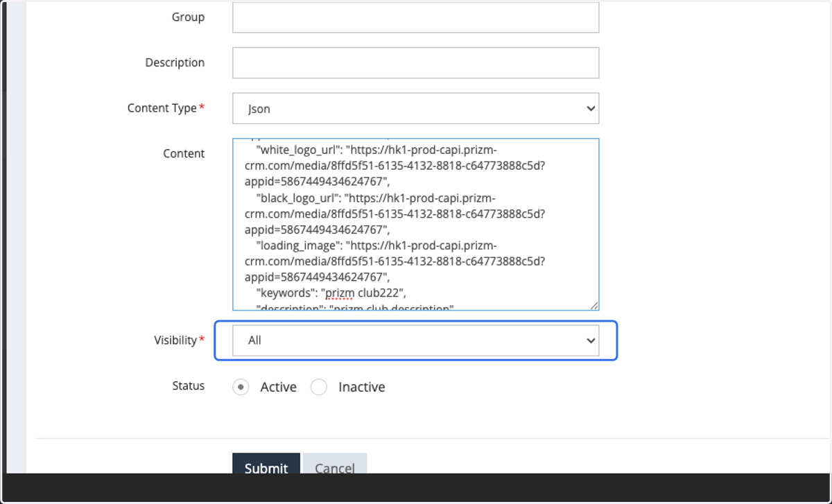
Task: Click the Group input field
Action: pyautogui.click(x=415, y=17)
